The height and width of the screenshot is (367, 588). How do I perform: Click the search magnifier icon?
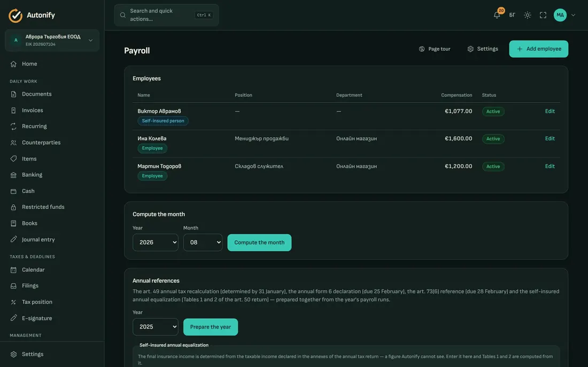tap(122, 15)
